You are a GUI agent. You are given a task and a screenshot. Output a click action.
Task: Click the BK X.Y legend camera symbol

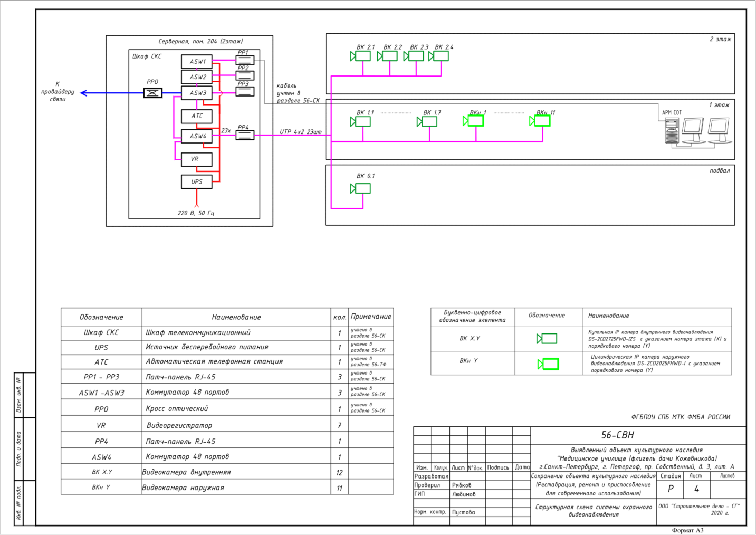click(547, 338)
